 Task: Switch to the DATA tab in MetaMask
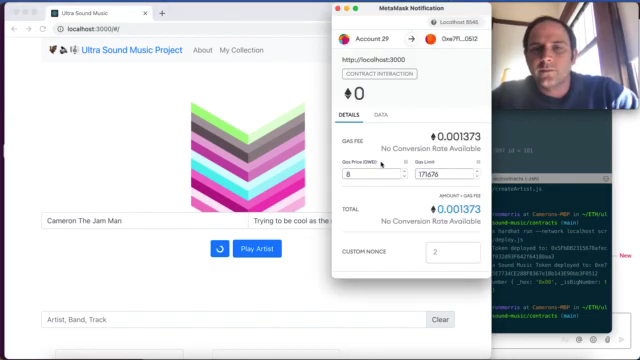pyautogui.click(x=381, y=115)
